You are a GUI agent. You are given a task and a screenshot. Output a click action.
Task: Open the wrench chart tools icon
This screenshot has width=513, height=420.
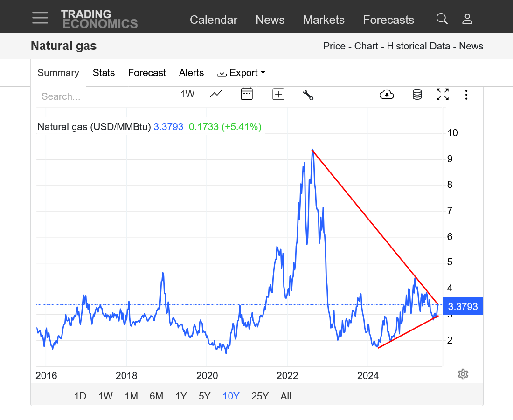(308, 95)
